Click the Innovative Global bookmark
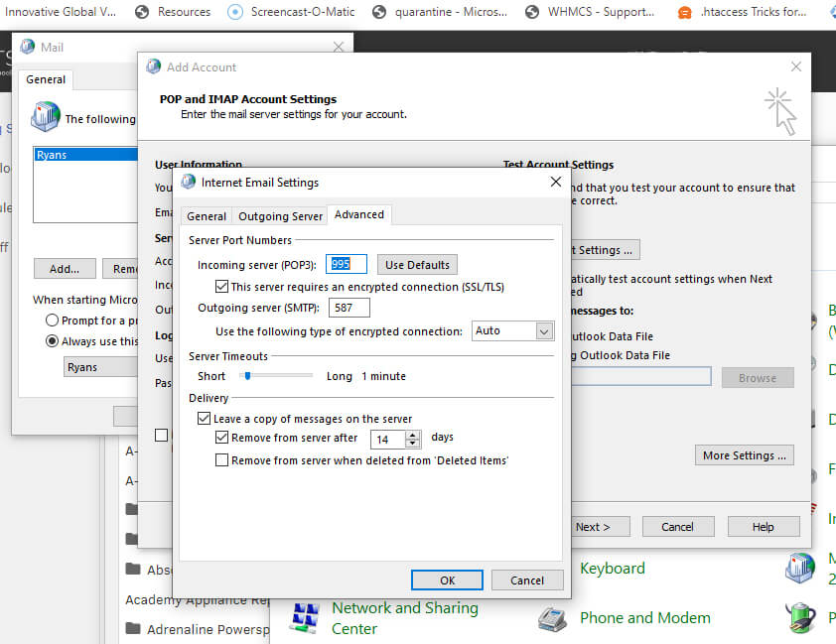 point(60,12)
